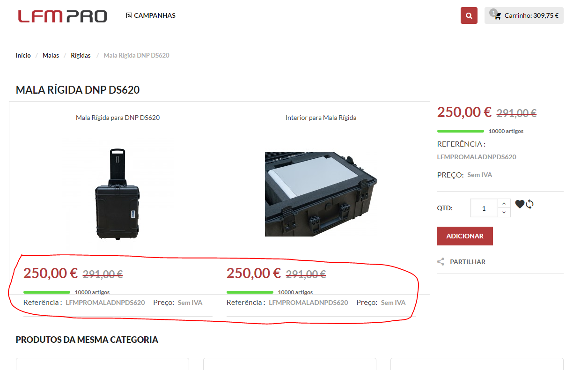Click the 'Sem IVA' price label in sidebar
The height and width of the screenshot is (370, 588).
point(479,175)
